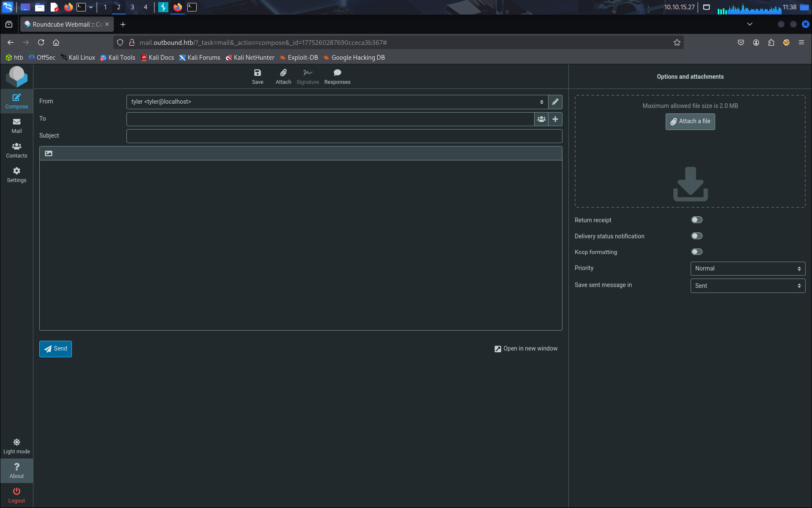The image size is (812, 508).
Task: Click the Attach a file button
Action: pyautogui.click(x=690, y=121)
